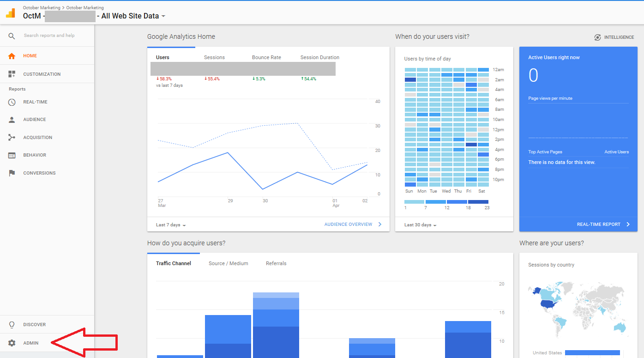Click the Conversions flag icon
The height and width of the screenshot is (358, 644).
(12, 173)
